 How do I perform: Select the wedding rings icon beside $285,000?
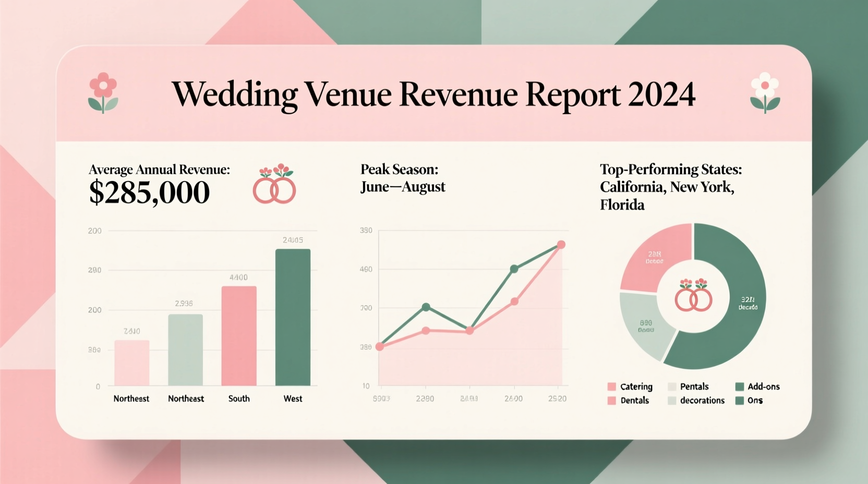tap(275, 189)
